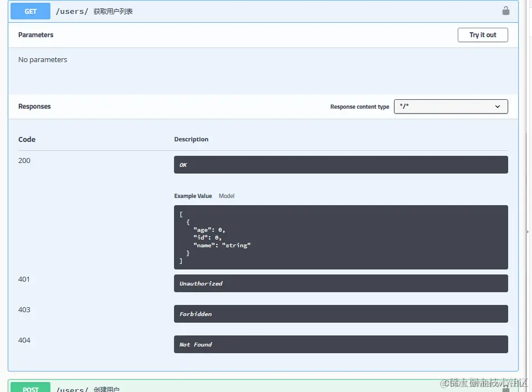This screenshot has width=532, height=392.
Task: Click the No parameters text
Action: click(43, 60)
